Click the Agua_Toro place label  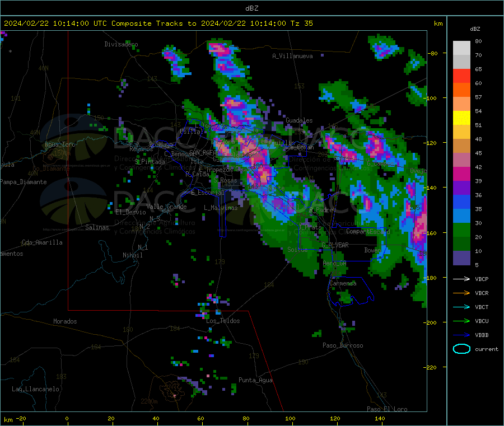(60, 144)
